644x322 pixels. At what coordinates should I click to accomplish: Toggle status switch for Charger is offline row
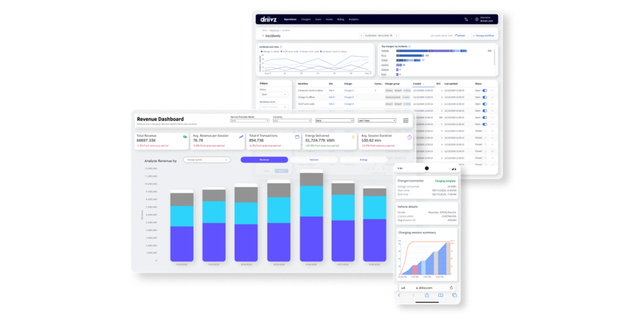point(484,97)
